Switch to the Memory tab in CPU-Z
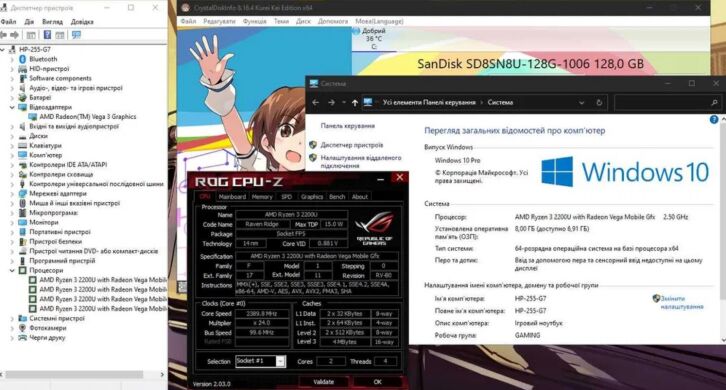Screen dimensions: 726x390 click(262, 197)
